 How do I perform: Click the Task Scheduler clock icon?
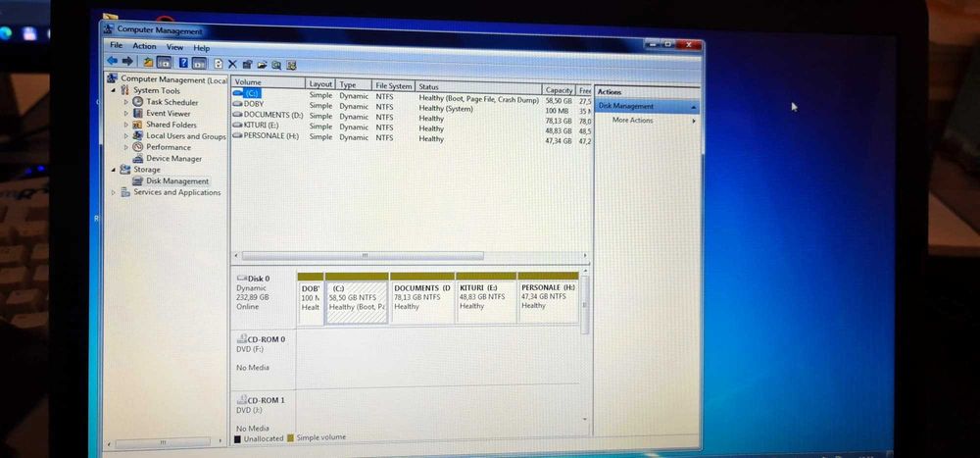tap(138, 102)
